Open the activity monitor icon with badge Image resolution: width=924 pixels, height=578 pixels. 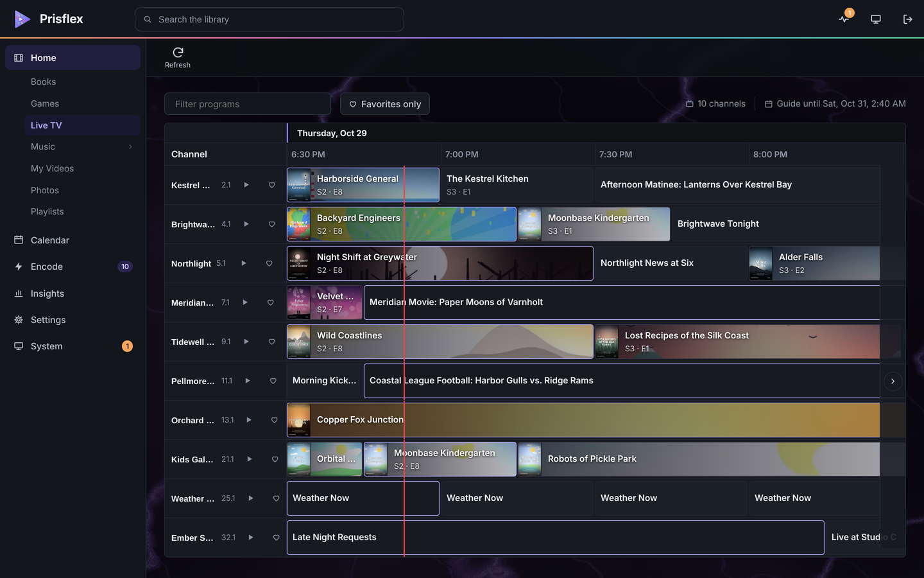click(x=844, y=19)
